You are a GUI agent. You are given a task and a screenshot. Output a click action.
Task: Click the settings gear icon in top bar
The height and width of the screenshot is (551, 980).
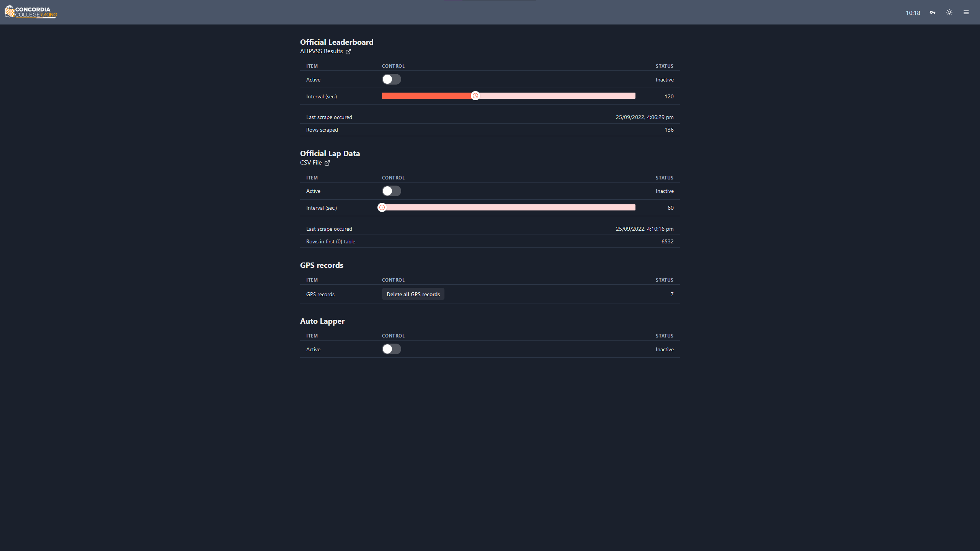click(x=949, y=12)
